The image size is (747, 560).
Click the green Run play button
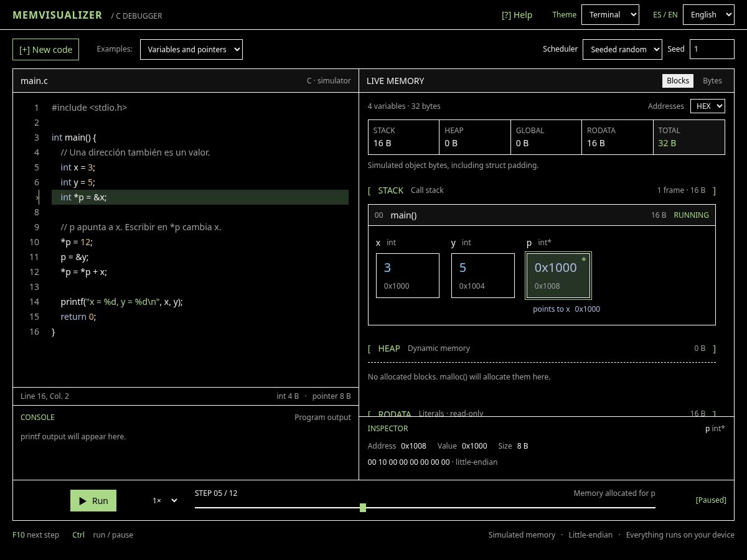pyautogui.click(x=93, y=500)
